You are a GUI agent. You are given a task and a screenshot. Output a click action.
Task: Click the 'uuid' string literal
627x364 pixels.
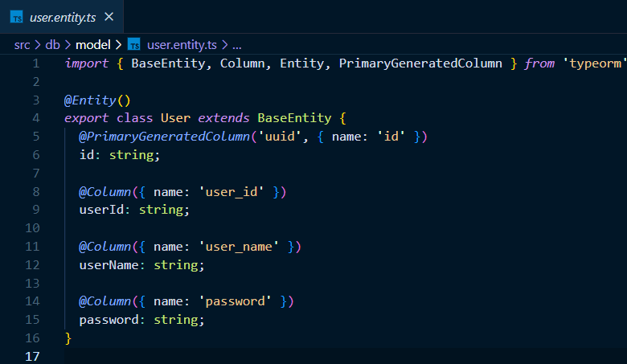tap(279, 137)
